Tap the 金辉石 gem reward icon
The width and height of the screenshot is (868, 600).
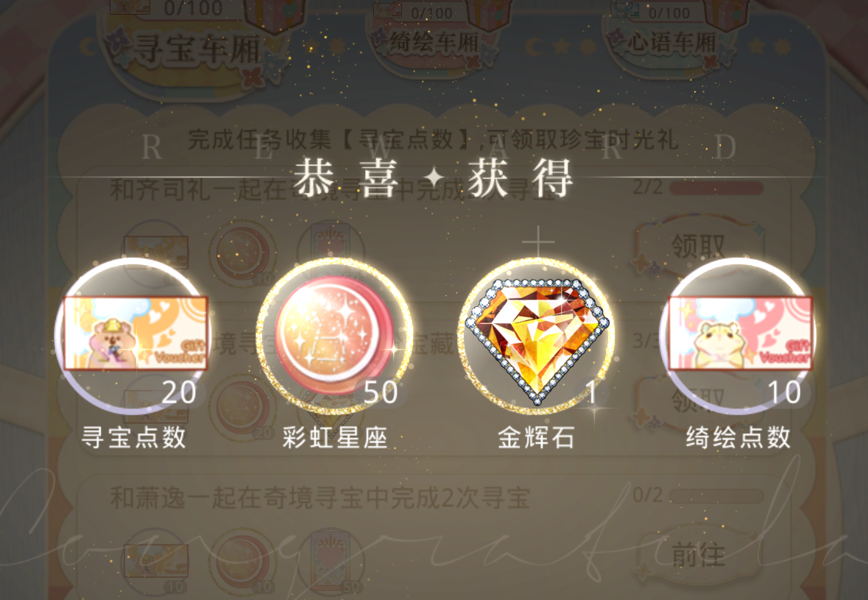(x=537, y=336)
